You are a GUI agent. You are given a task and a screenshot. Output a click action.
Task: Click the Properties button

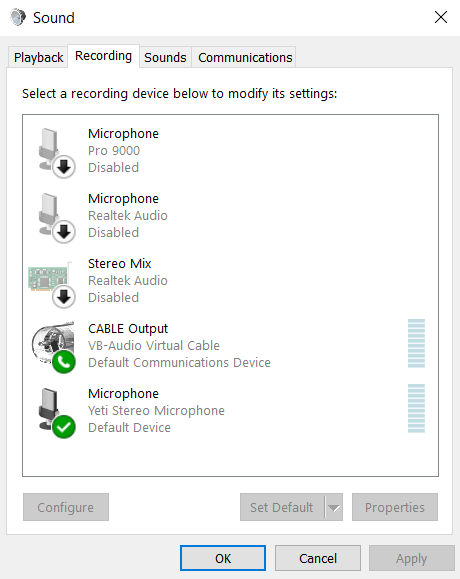click(395, 507)
